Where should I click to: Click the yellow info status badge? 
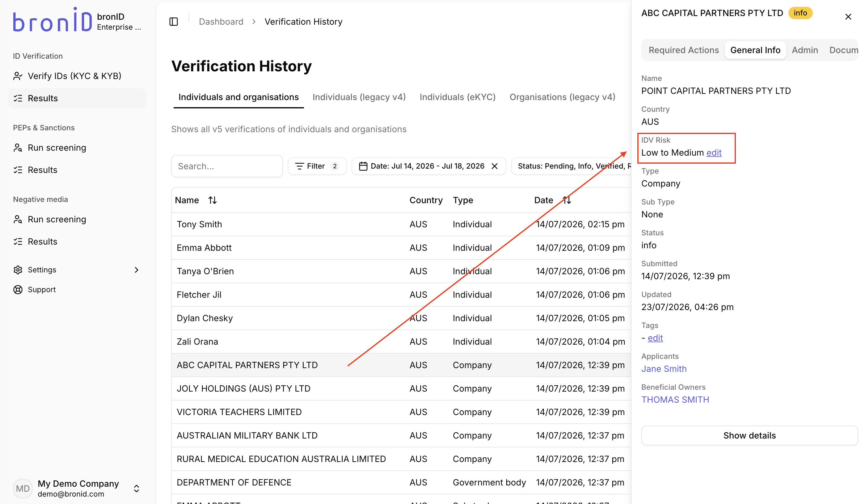(x=800, y=13)
